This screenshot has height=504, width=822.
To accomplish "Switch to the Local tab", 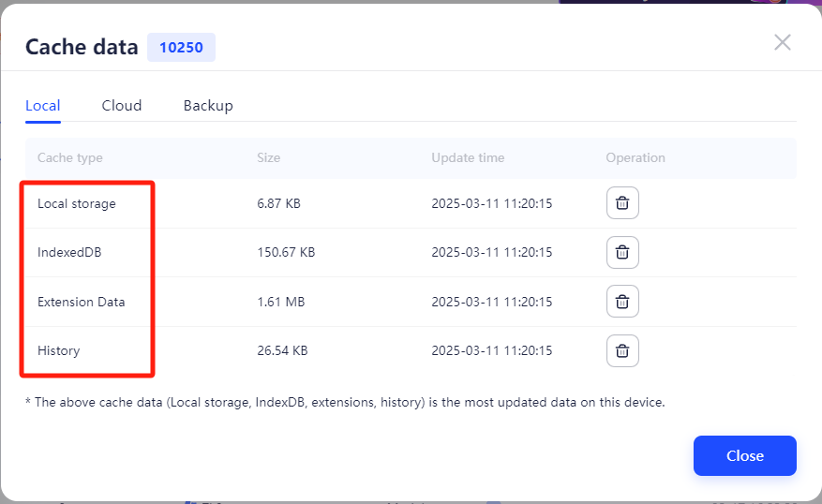I will (x=43, y=106).
